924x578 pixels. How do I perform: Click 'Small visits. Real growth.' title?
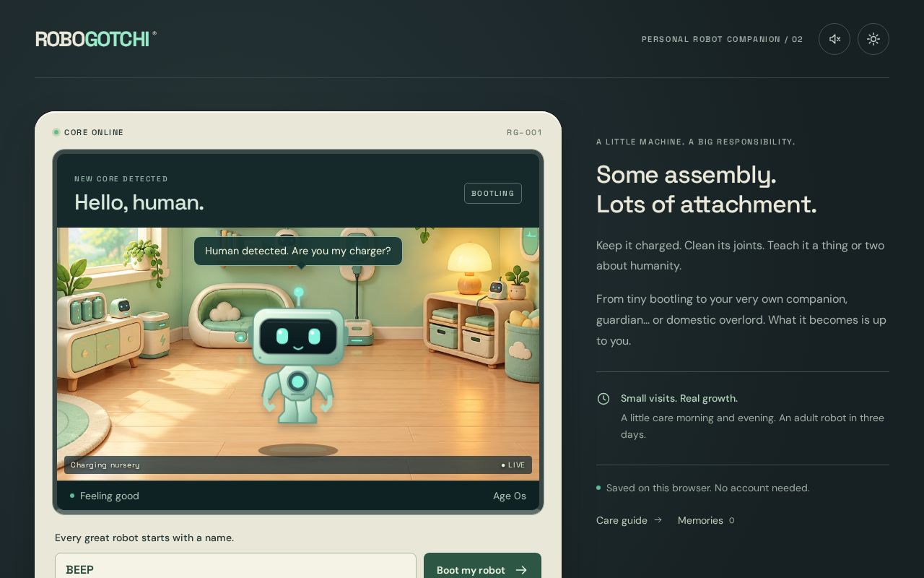click(679, 398)
